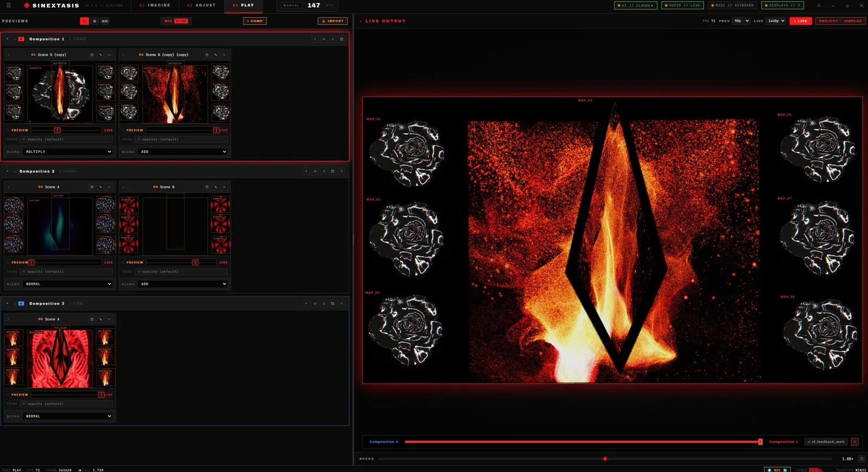Collapse Composition 3 group
Screen dimensions: 868x472
pyautogui.click(x=8, y=304)
